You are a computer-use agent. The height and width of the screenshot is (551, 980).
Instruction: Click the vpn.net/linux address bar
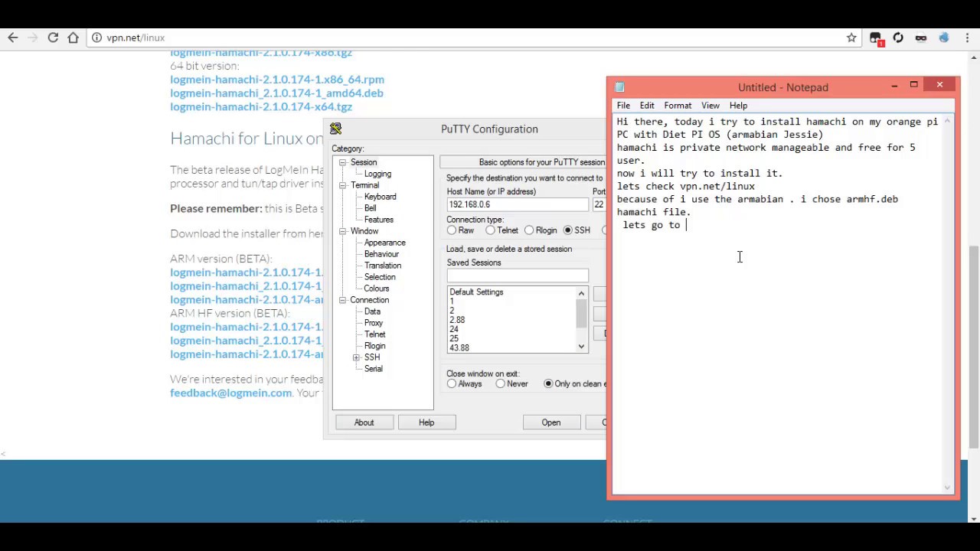coord(471,37)
